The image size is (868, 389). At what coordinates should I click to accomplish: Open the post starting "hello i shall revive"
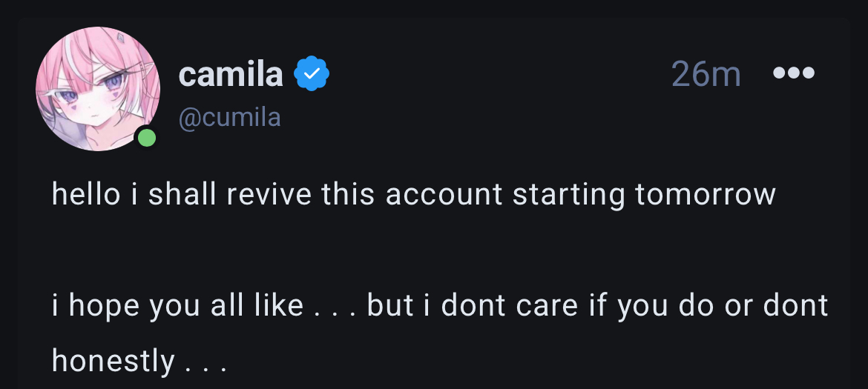[413, 195]
